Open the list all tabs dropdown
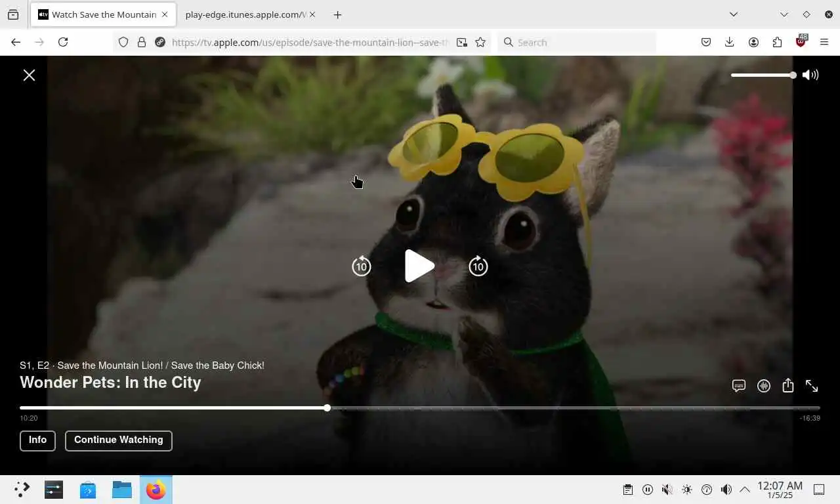Image resolution: width=840 pixels, height=504 pixels. 734,14
